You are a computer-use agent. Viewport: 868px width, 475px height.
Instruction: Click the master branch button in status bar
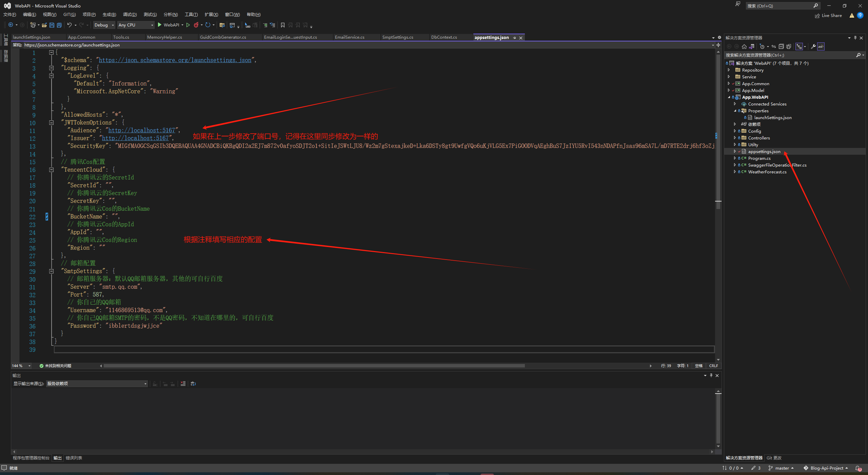point(781,468)
